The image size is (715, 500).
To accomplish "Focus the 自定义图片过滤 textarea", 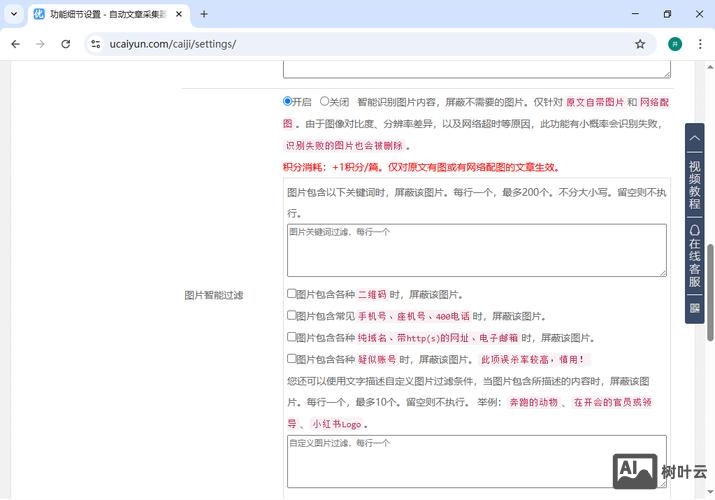I will [477, 461].
